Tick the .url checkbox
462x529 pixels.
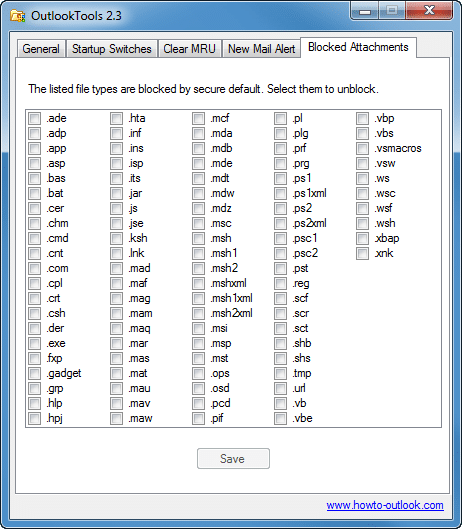click(280, 388)
